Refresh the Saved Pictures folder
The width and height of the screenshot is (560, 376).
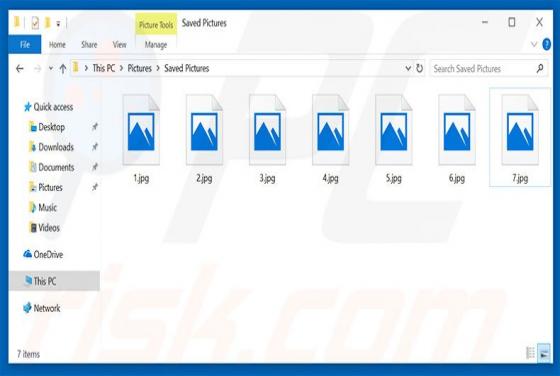pyautogui.click(x=419, y=68)
